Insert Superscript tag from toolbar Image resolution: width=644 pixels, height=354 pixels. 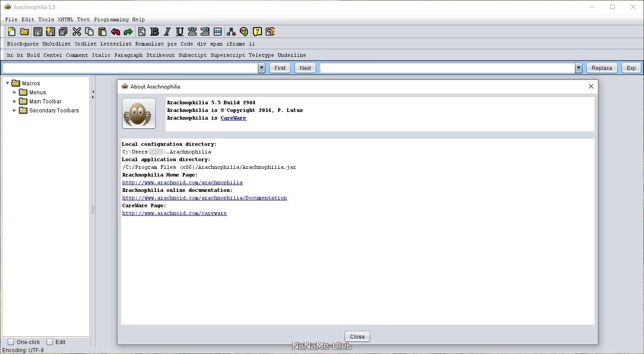[x=228, y=55]
